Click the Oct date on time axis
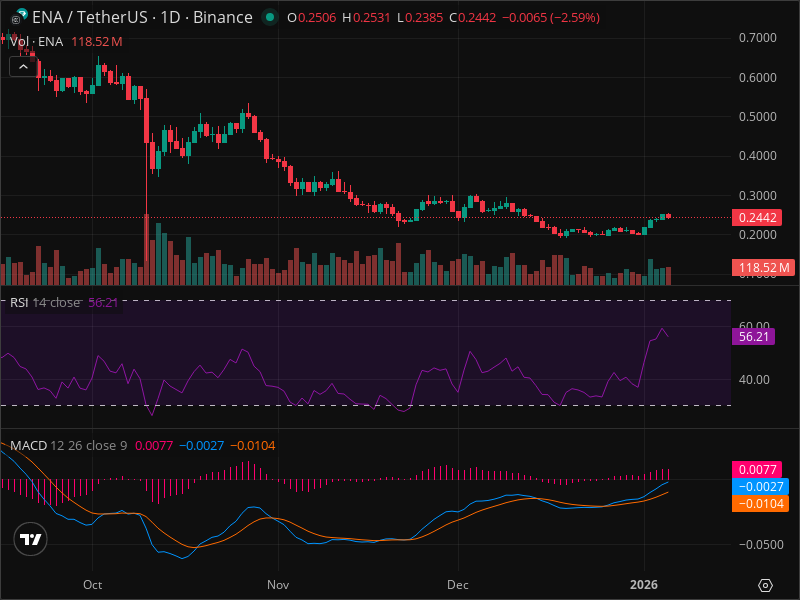800x600 pixels. tap(92, 585)
